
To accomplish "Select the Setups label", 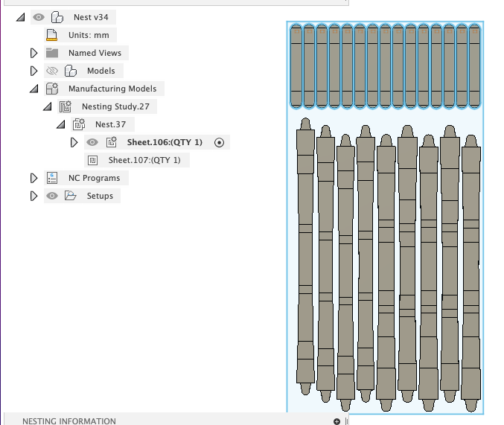I will pyautogui.click(x=100, y=196).
